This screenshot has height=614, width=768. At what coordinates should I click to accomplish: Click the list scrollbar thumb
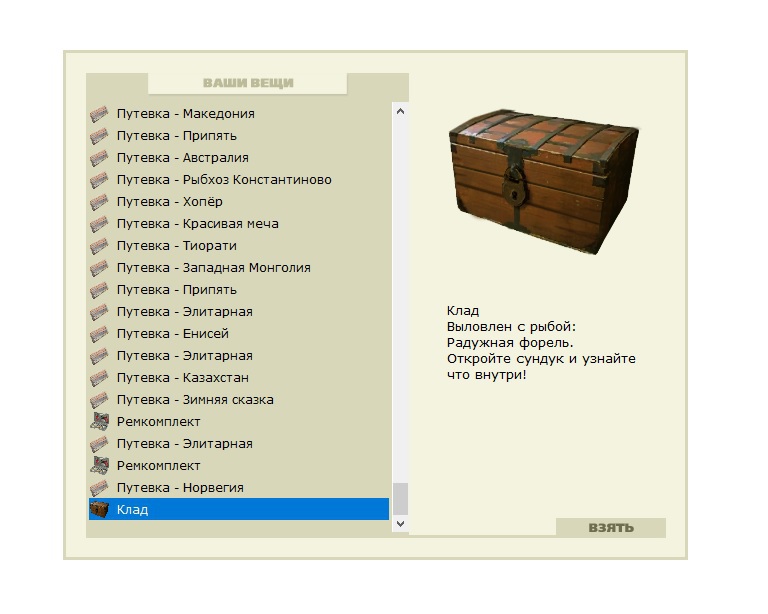click(400, 499)
